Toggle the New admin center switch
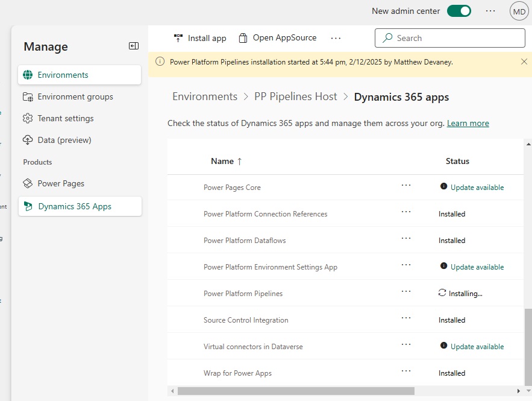 click(458, 11)
